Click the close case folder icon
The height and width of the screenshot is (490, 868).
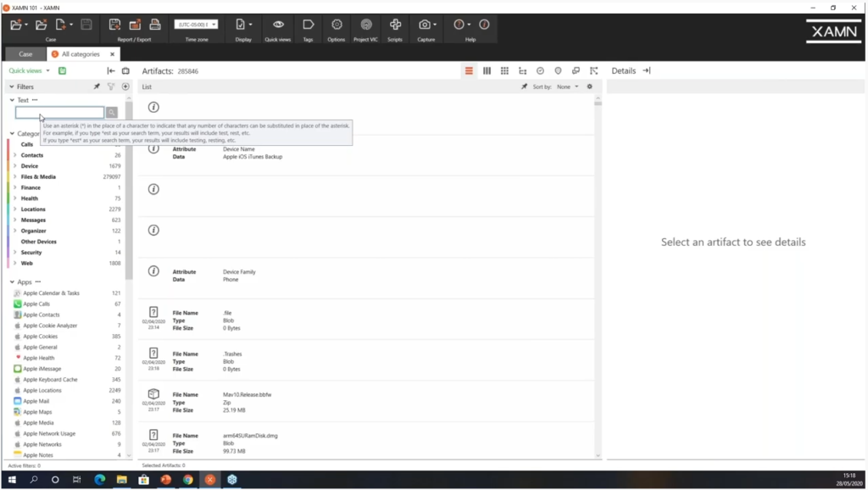[x=41, y=25]
